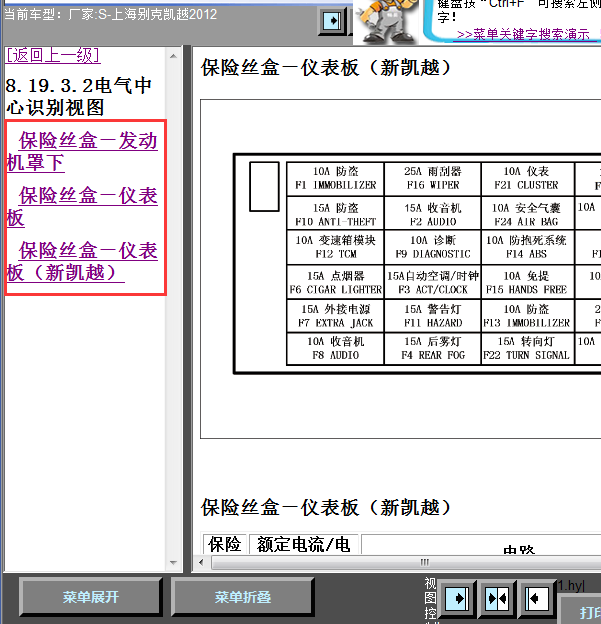This screenshot has height=624, width=601.
Task: Click fuse cell F13 IMMOBILIZER
Action: [527, 316]
